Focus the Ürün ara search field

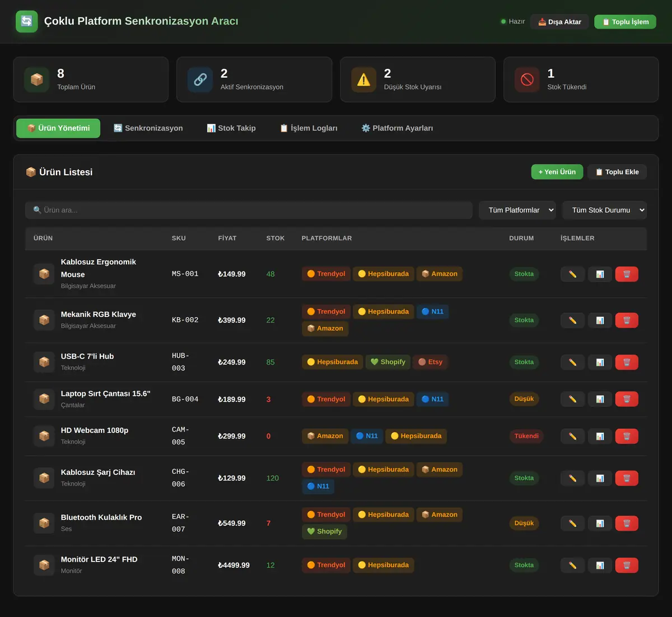249,210
